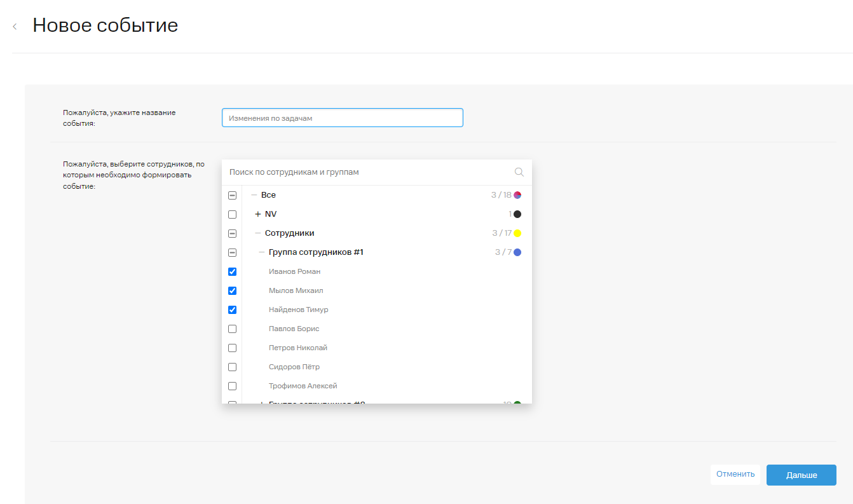The height and width of the screenshot is (504, 853).
Task: Click the multicolor circle next to Все
Action: tap(517, 195)
